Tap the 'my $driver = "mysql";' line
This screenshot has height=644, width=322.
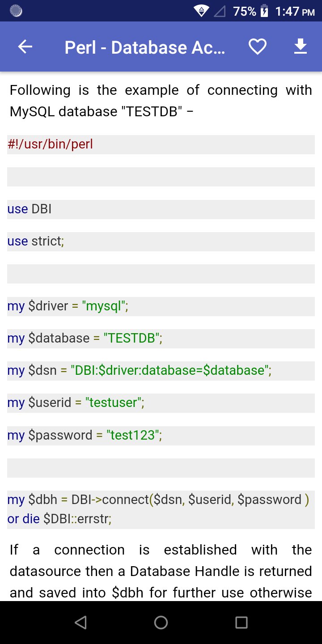coord(161,306)
